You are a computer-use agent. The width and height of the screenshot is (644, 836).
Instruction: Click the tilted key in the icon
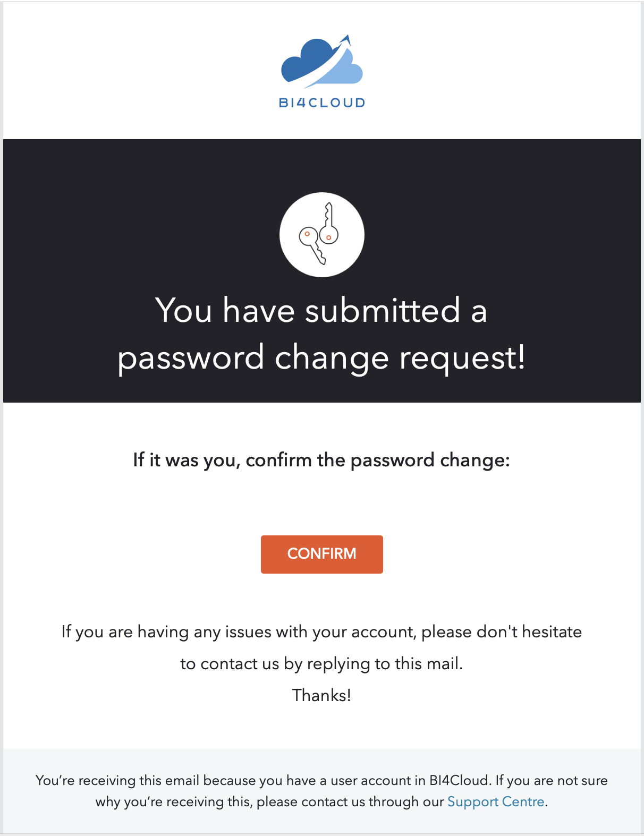pyautogui.click(x=312, y=245)
